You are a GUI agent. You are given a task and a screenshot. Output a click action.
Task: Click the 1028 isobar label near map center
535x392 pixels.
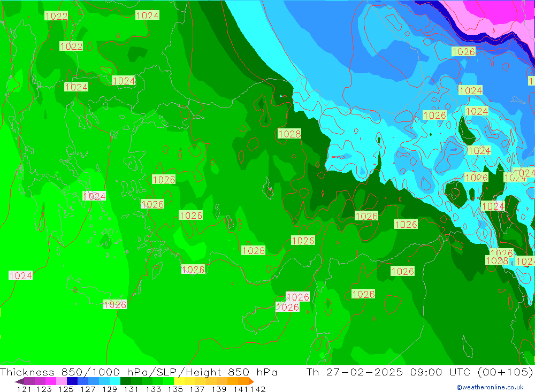[x=289, y=134]
